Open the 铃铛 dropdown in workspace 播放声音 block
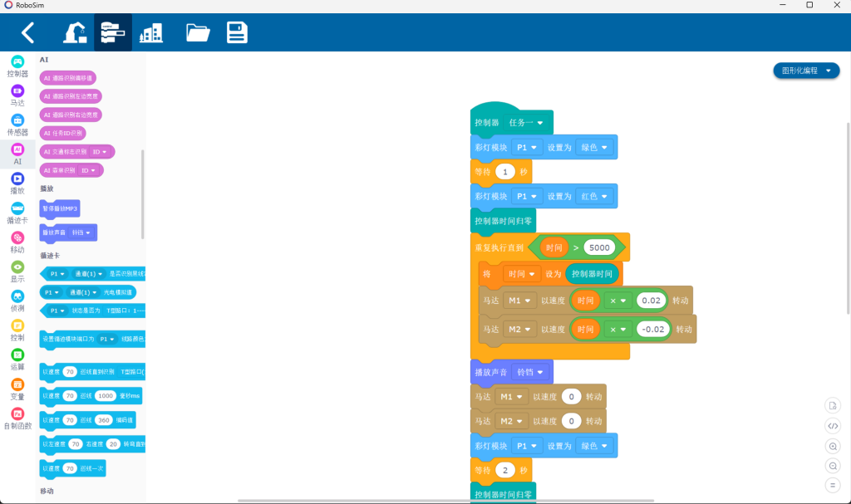This screenshot has height=504, width=851. pyautogui.click(x=530, y=372)
